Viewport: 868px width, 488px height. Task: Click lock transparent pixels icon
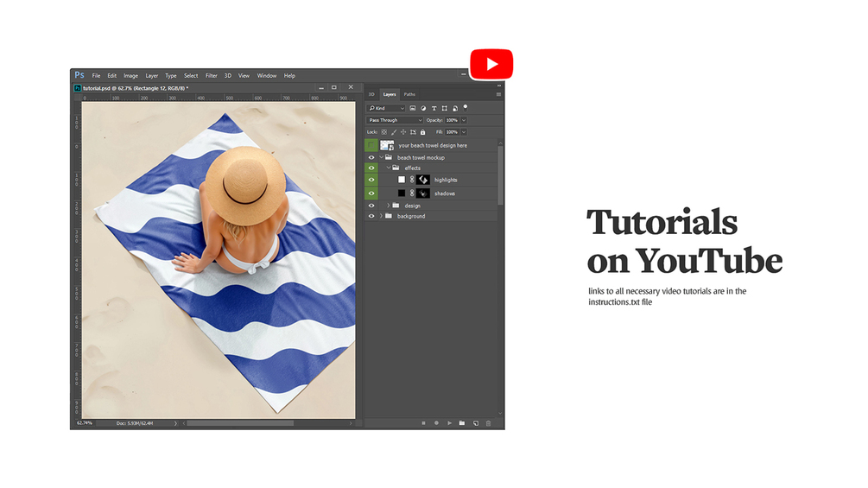[x=384, y=132]
